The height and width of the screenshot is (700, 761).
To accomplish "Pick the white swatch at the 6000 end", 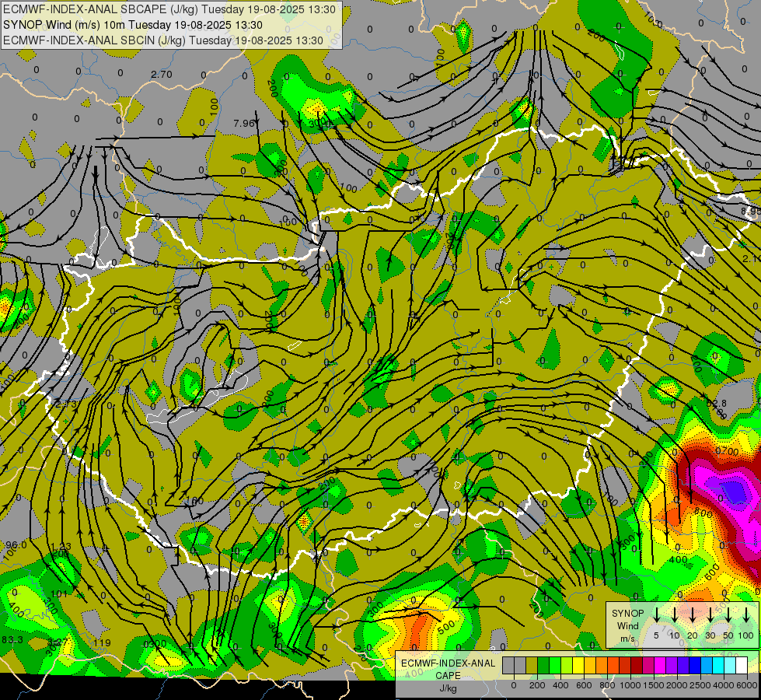I will [x=742, y=665].
